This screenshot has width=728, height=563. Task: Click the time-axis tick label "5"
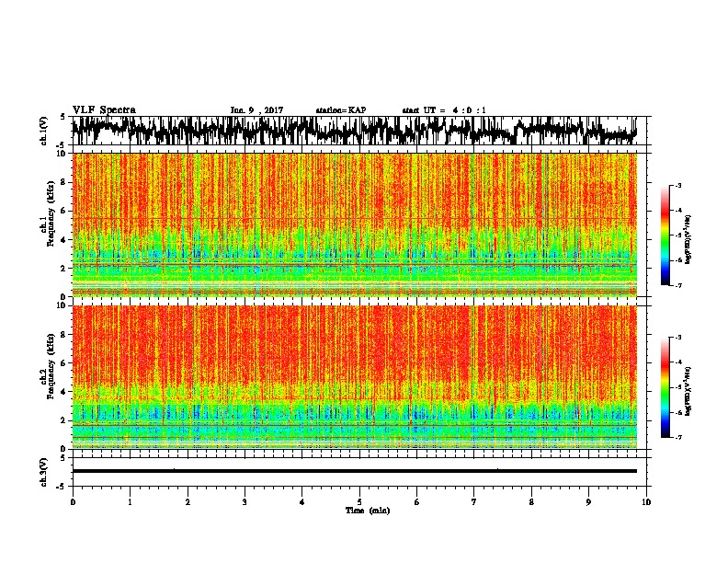[359, 502]
